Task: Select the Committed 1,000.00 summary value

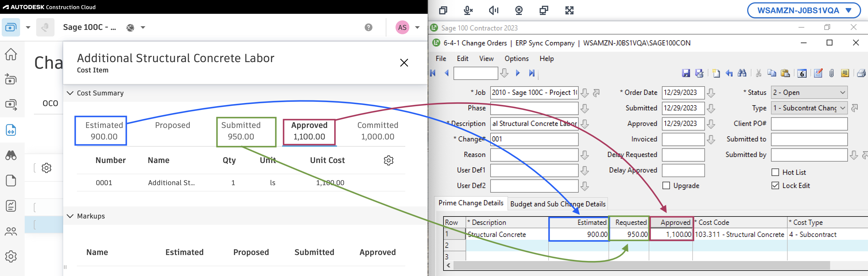Action: [378, 131]
